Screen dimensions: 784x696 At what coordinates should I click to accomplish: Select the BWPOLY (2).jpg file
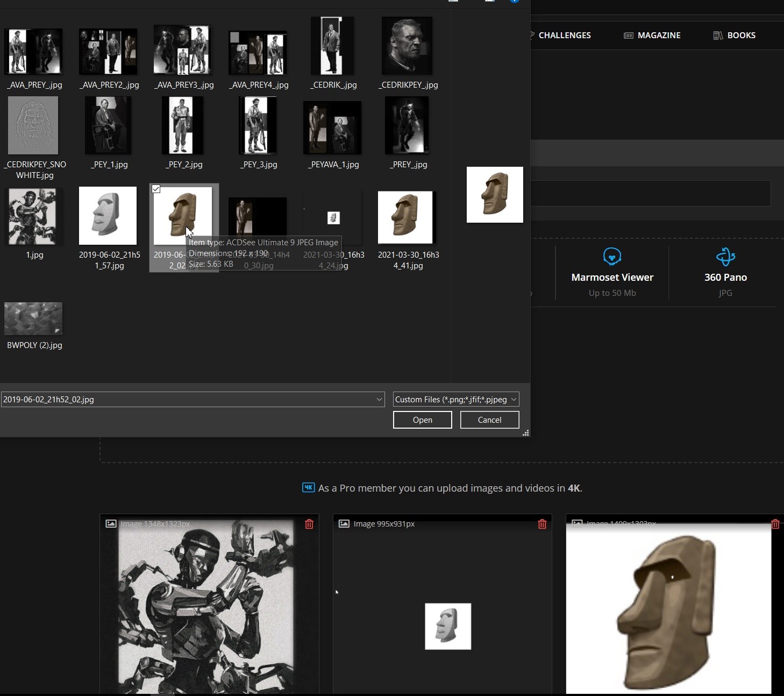(33, 318)
